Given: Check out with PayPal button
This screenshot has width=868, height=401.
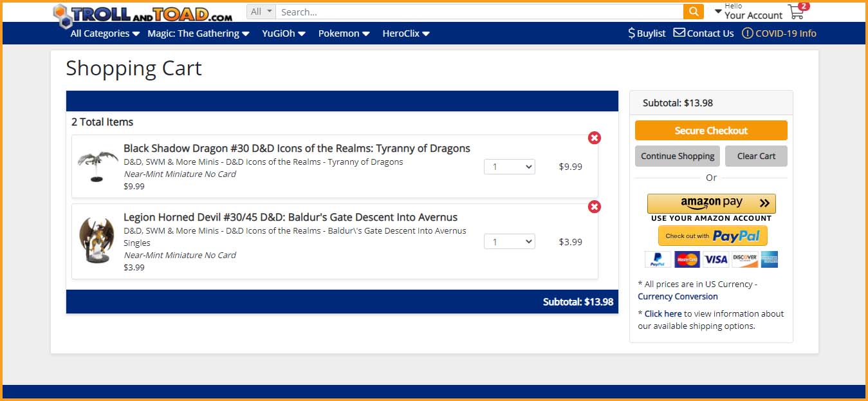Looking at the screenshot, I should 713,236.
